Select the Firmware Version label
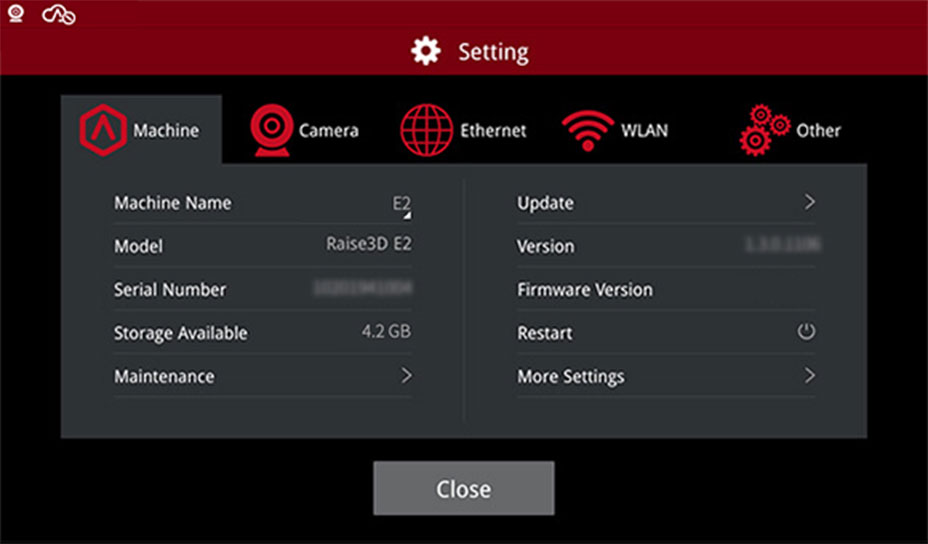The image size is (928, 544). (585, 289)
